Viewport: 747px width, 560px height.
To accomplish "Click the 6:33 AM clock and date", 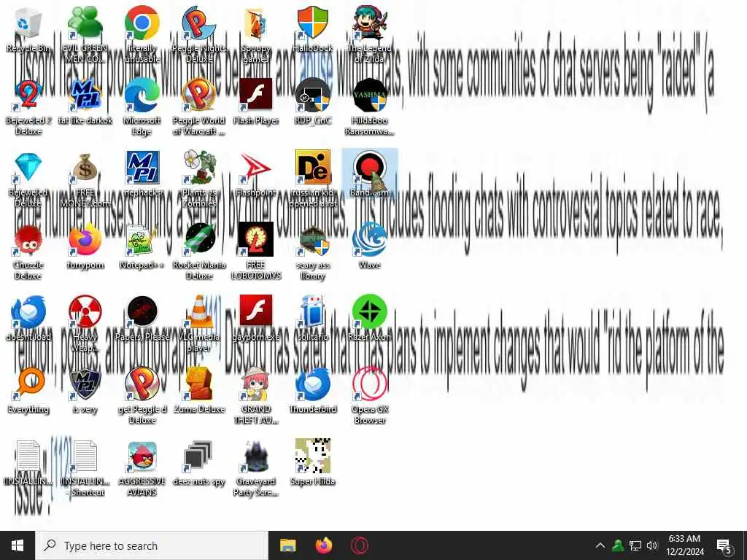I will pyautogui.click(x=684, y=545).
